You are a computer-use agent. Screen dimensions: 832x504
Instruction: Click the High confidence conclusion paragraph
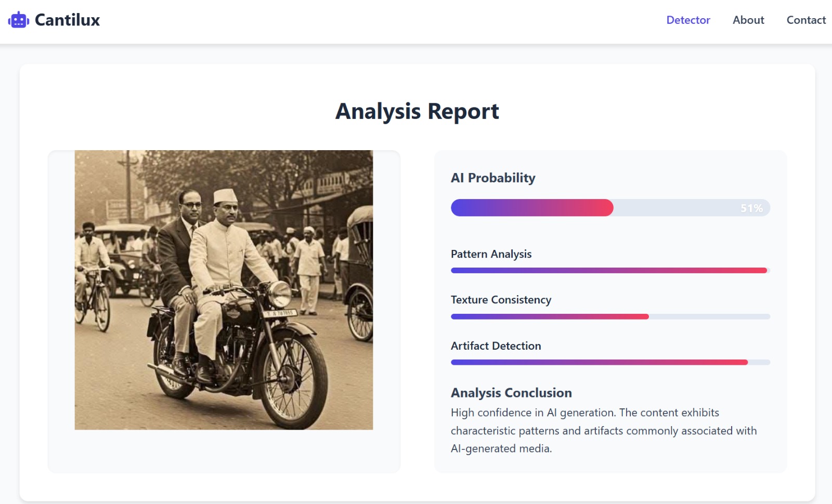coord(603,430)
